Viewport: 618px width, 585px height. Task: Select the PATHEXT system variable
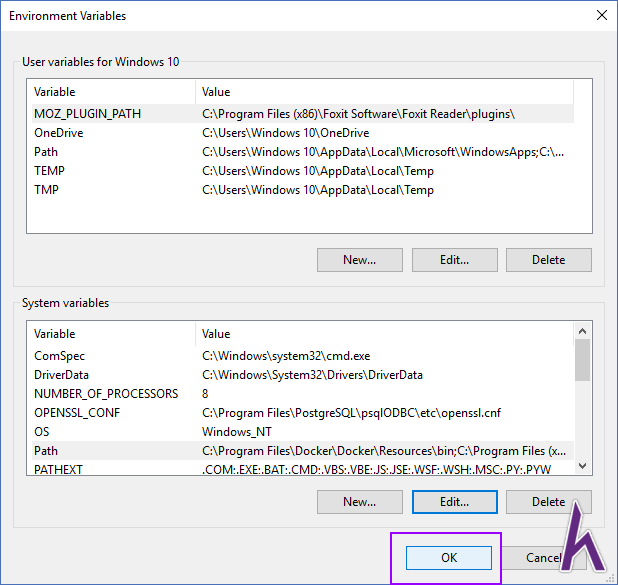pos(303,469)
